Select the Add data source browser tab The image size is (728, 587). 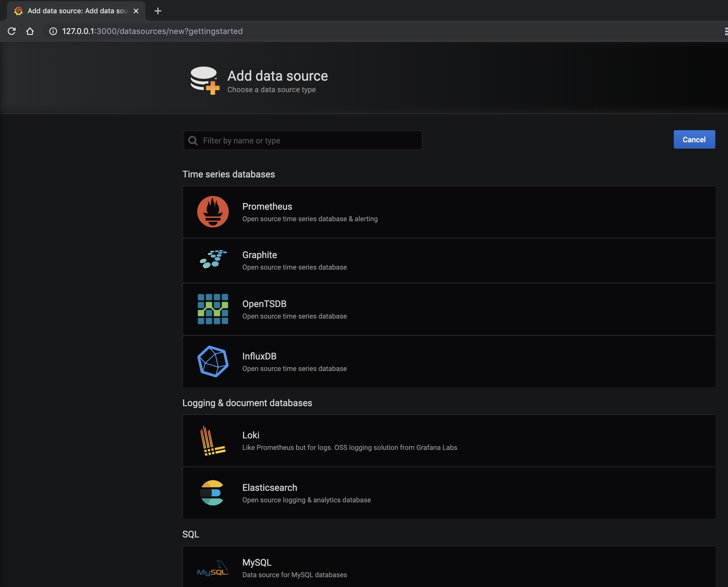76,11
